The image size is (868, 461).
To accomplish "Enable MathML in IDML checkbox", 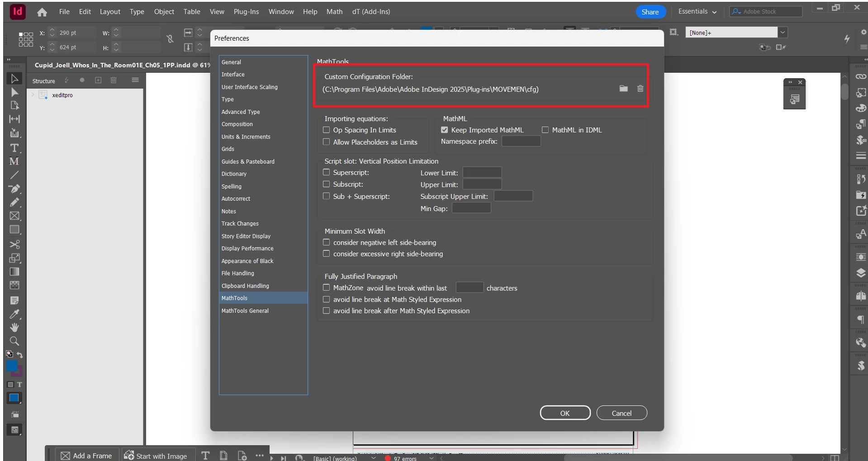I will pos(545,130).
